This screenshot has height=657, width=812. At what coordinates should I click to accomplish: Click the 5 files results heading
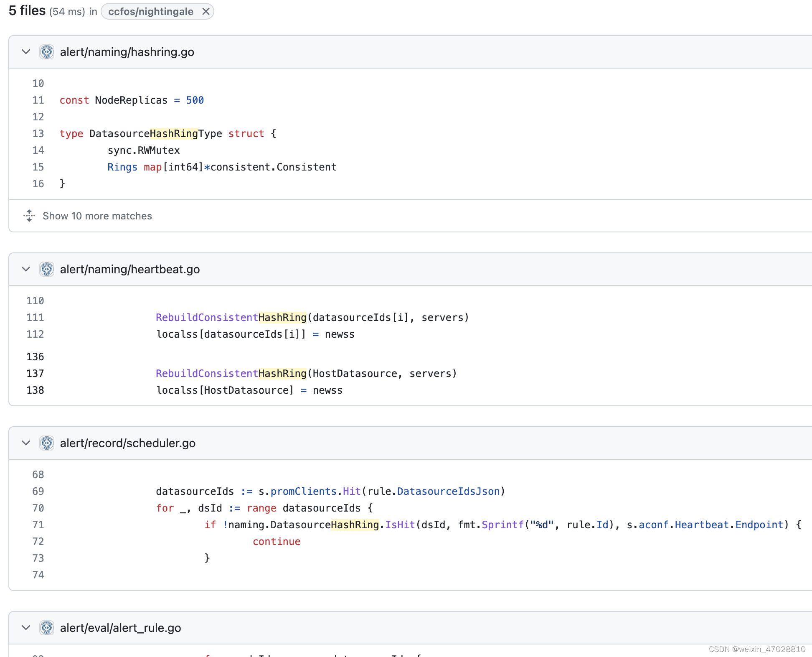tap(27, 10)
